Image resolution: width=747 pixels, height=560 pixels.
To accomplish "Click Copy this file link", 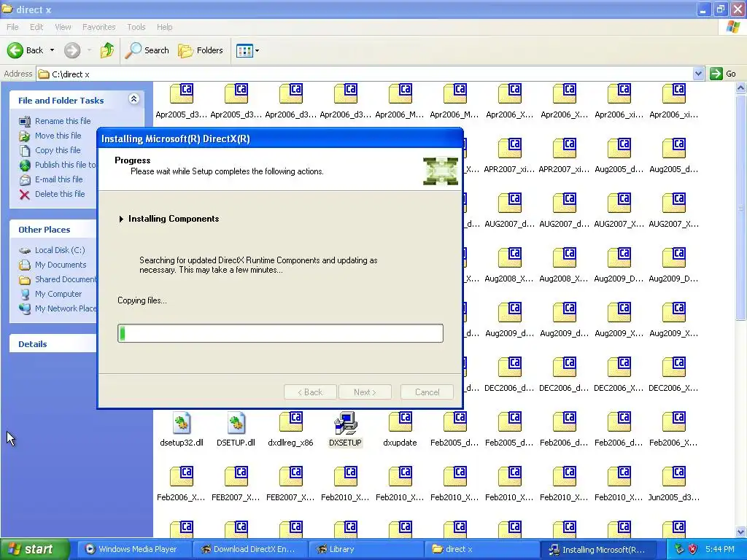I will point(58,150).
